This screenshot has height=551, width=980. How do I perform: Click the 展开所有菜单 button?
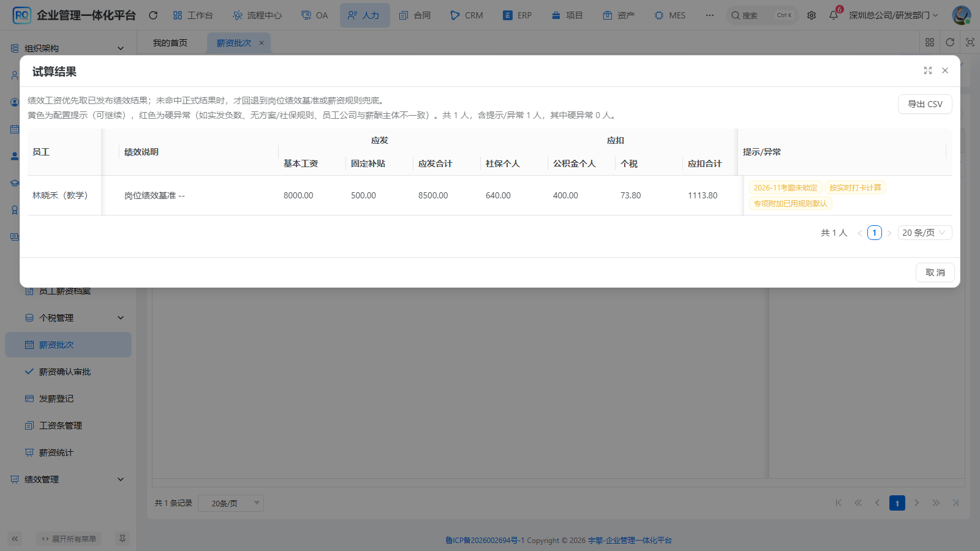pos(69,539)
